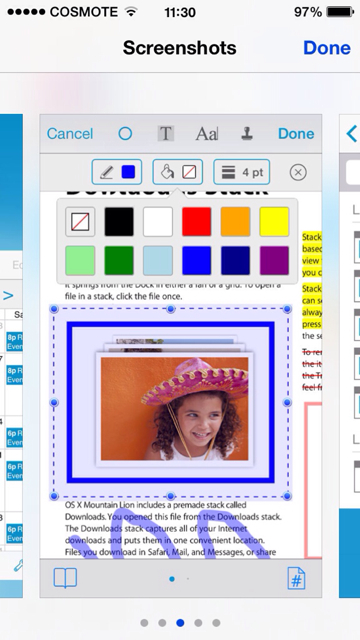Open the book bookmarks icon

pyautogui.click(x=65, y=578)
